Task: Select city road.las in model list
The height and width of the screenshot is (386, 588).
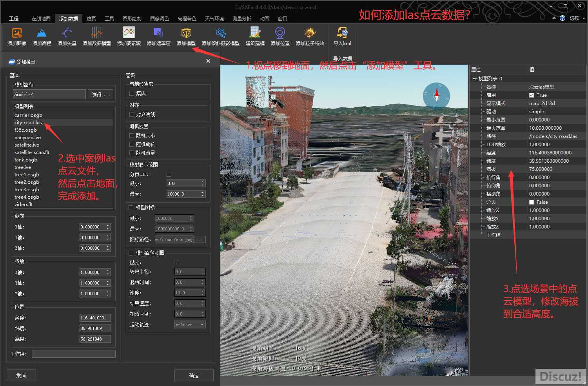Action: (63, 123)
